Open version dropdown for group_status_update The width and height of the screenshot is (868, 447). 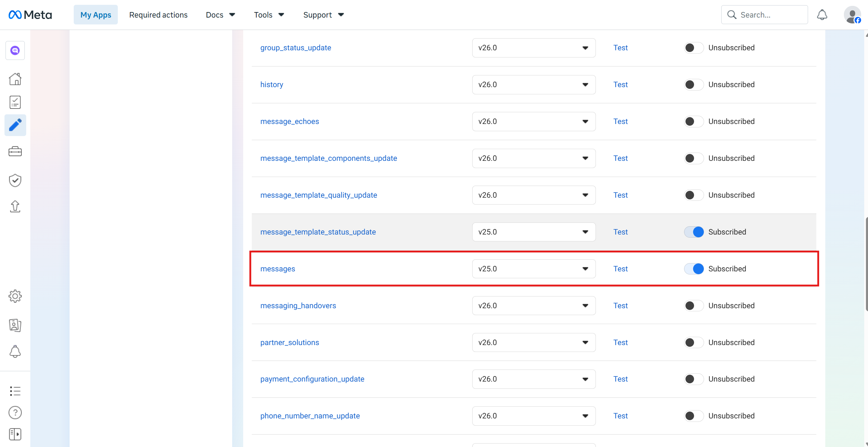pos(534,48)
